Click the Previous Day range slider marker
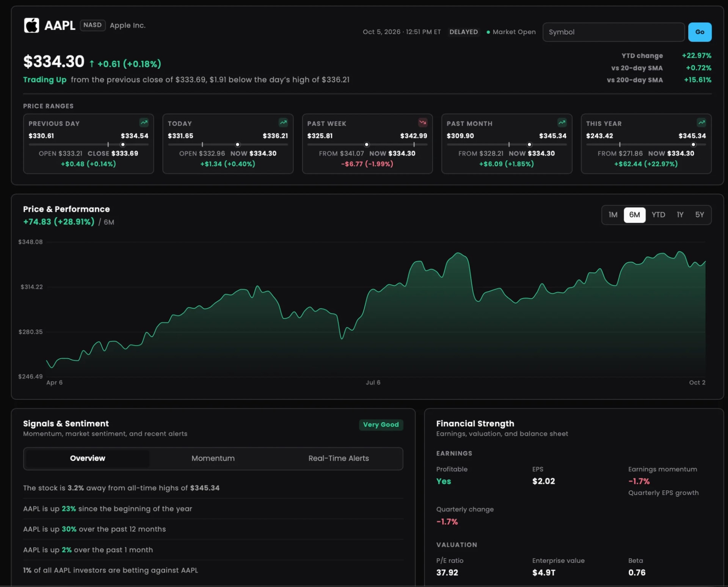The height and width of the screenshot is (587, 728). [122, 144]
